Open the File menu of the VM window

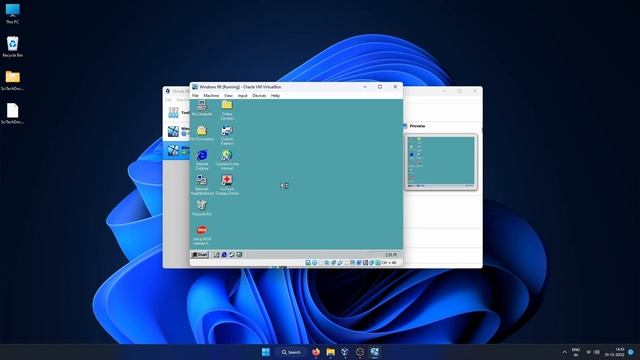click(195, 96)
